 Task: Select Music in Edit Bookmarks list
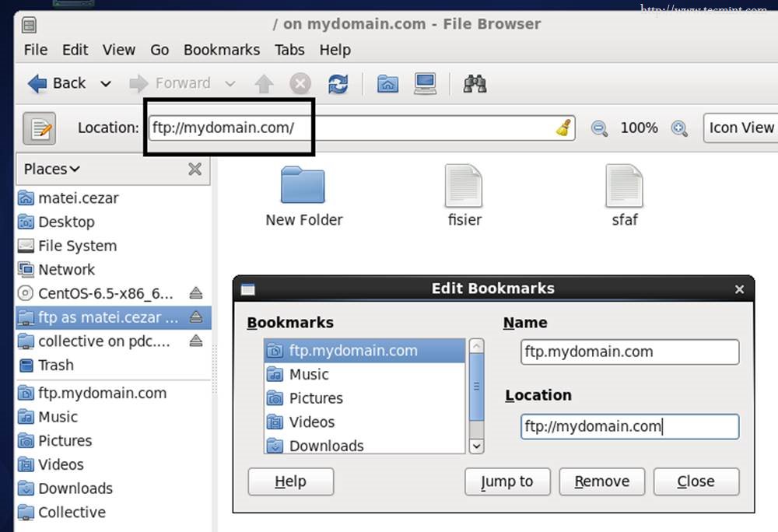click(x=365, y=374)
